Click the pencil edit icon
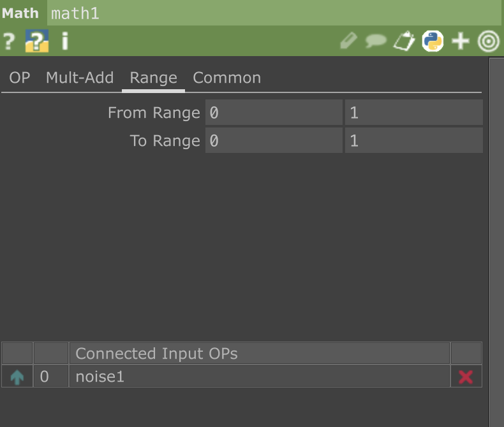504x427 pixels. tap(348, 42)
